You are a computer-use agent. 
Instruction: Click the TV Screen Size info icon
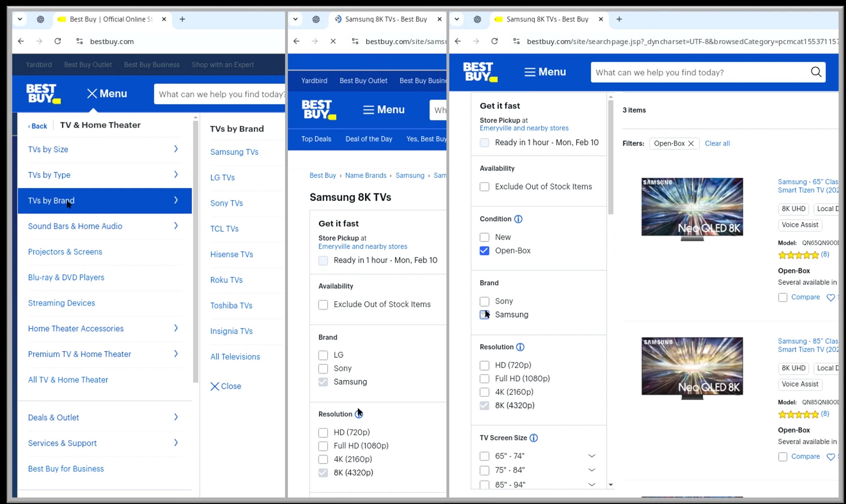533,438
